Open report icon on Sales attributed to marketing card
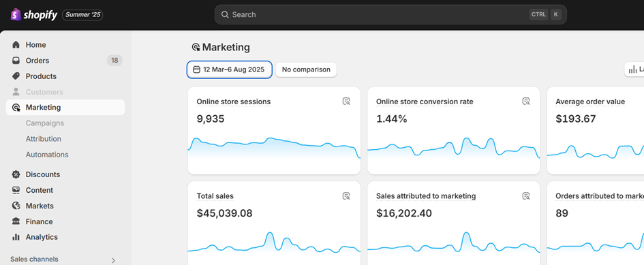The height and width of the screenshot is (265, 644). (x=525, y=196)
